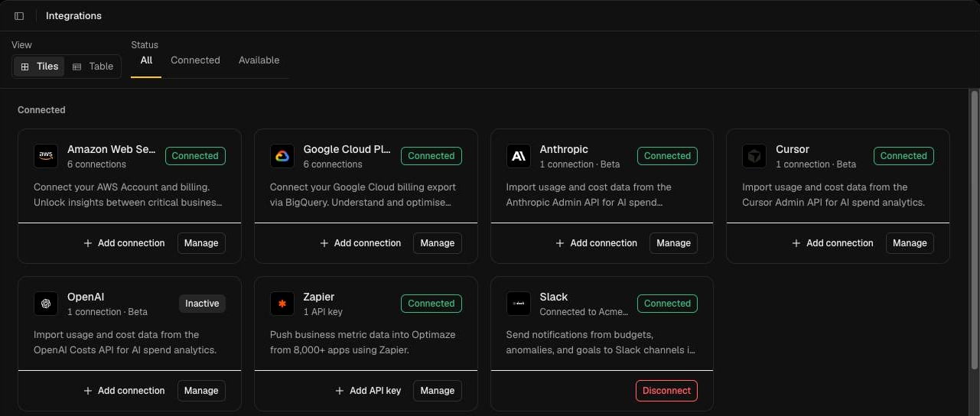The image size is (980, 416).
Task: Click the Zapier card title
Action: coord(319,297)
